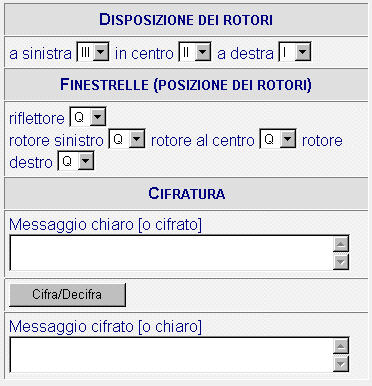This screenshot has width=372, height=386.
Task: Click the Cifra/Decifra button
Action: pos(67,295)
